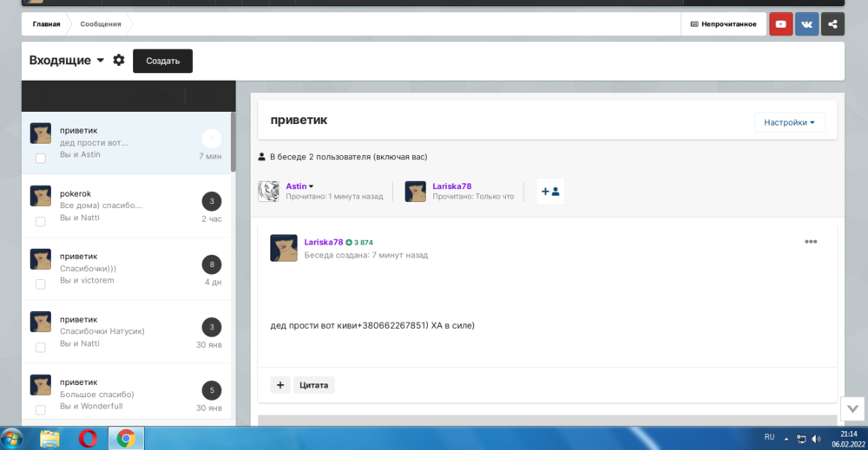Screen dimensions: 868x450
Task: Open Opera browser from the taskbar
Action: click(88, 438)
